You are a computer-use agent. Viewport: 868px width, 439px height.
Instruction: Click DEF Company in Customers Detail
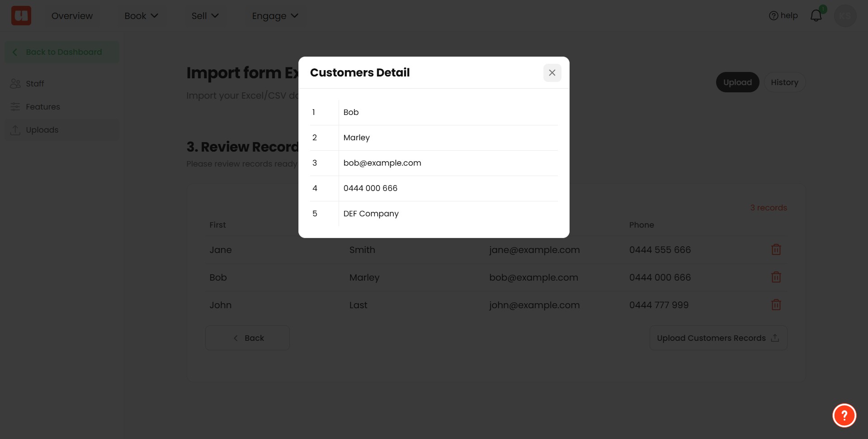click(371, 214)
